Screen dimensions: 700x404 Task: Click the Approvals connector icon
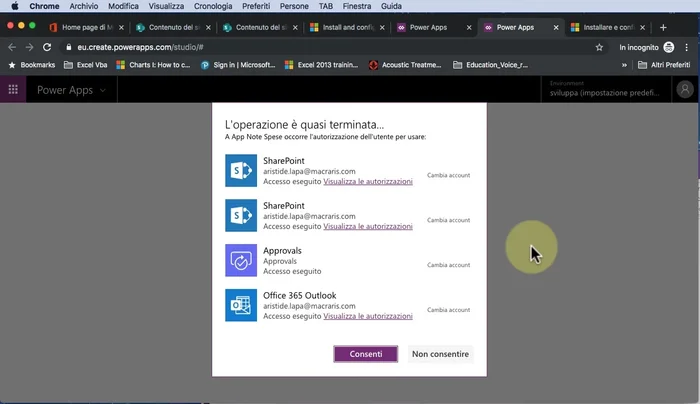[x=241, y=260]
